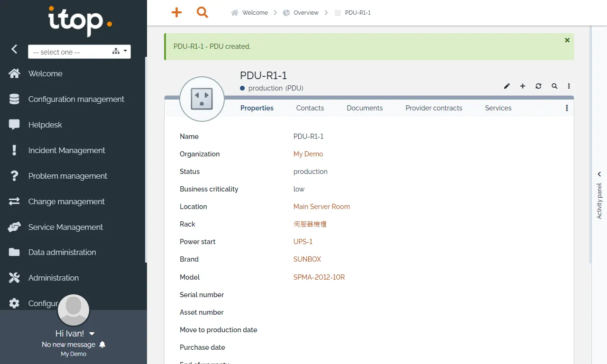The height and width of the screenshot is (364, 607).
Task: Follow the My Demo organization link
Action: (x=308, y=154)
